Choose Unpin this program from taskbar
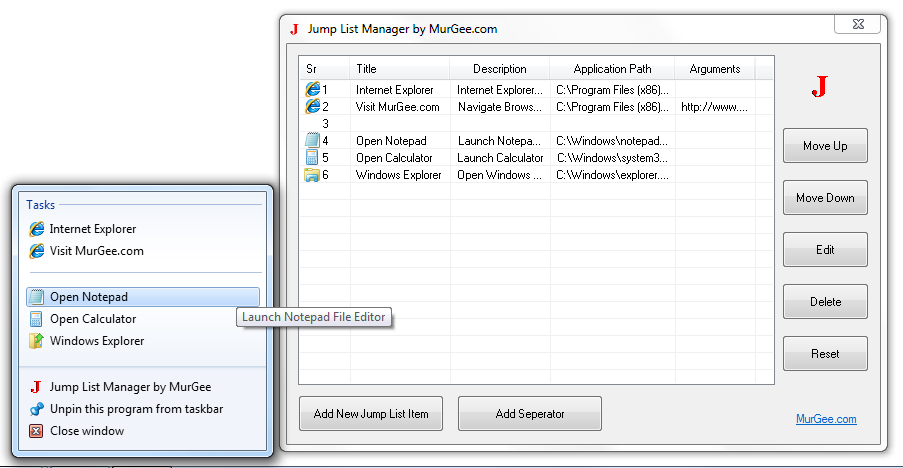 136,409
